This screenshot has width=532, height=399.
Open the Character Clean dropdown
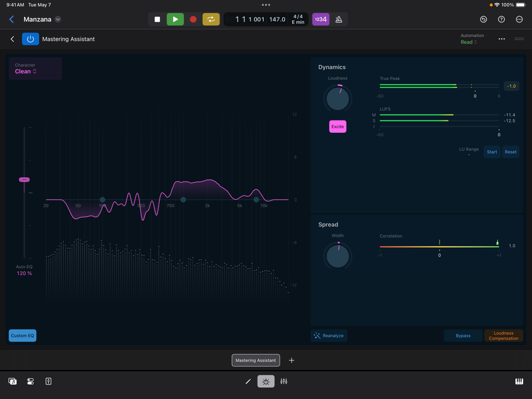point(26,72)
